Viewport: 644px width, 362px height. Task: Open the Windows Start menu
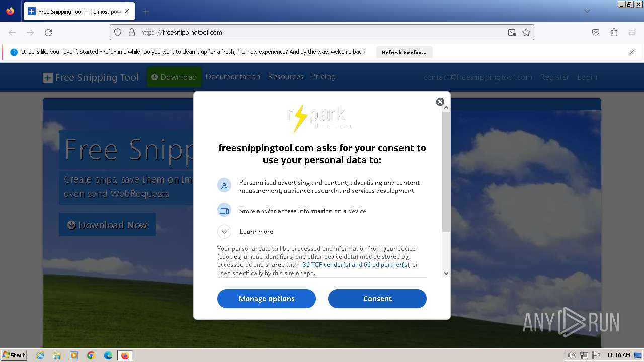14,355
